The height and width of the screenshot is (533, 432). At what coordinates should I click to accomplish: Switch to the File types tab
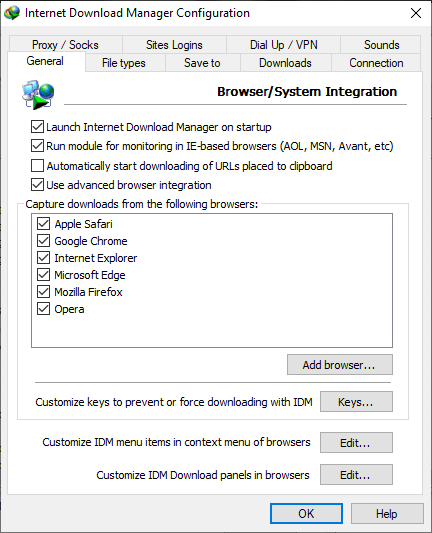pyautogui.click(x=124, y=63)
